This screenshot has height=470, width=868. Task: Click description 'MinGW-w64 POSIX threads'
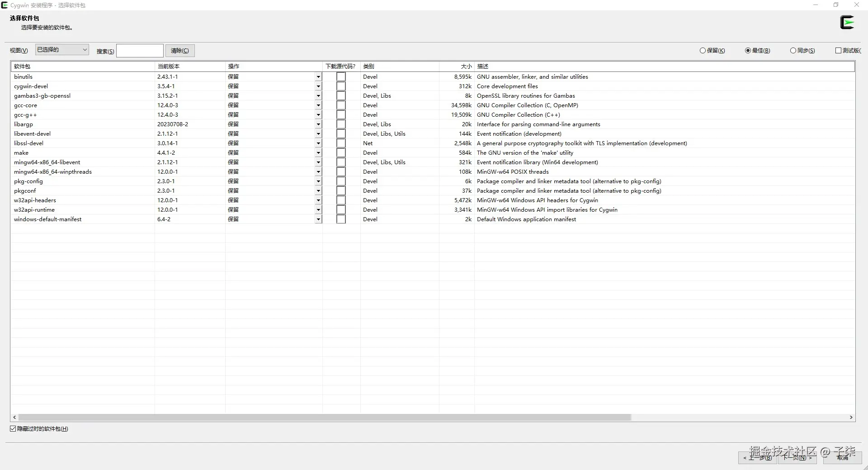[x=513, y=172]
